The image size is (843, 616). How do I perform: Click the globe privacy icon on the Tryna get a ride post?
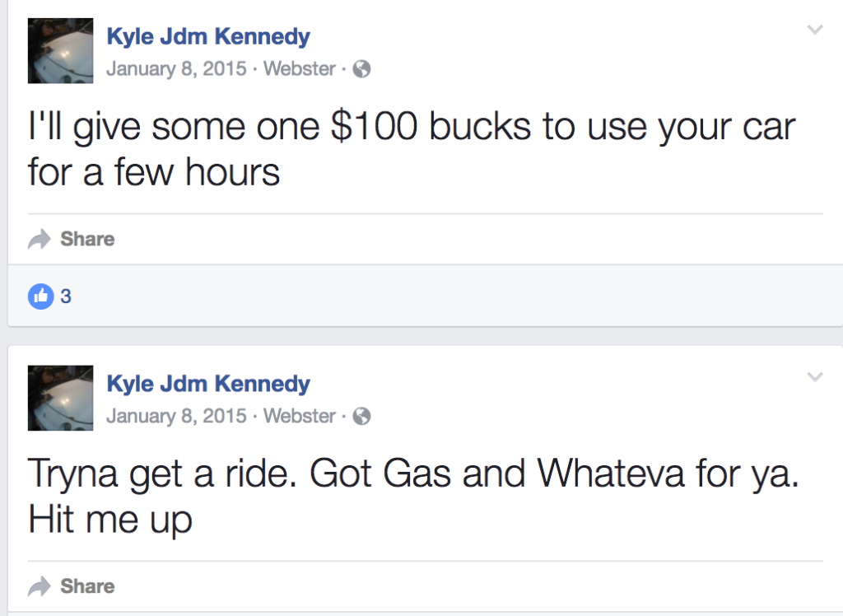(361, 417)
